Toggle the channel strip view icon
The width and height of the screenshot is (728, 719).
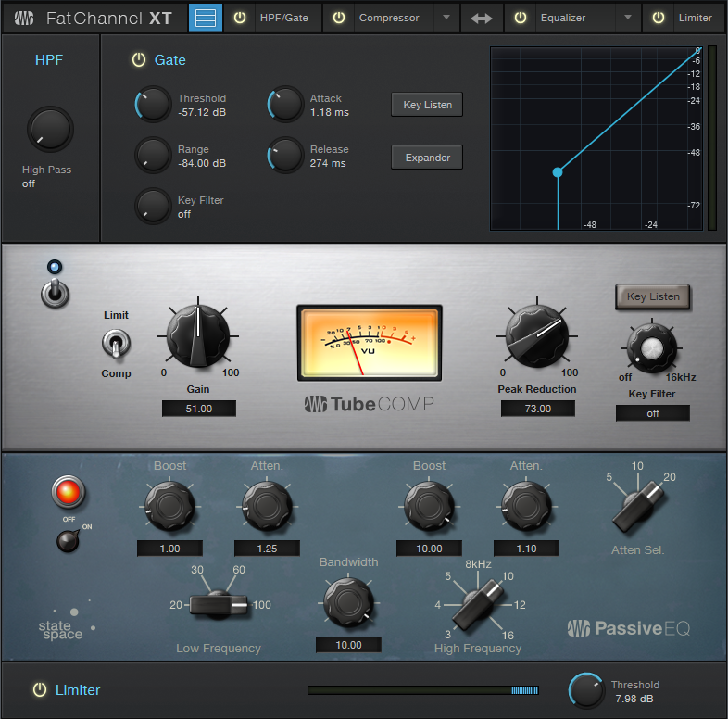pos(206,18)
